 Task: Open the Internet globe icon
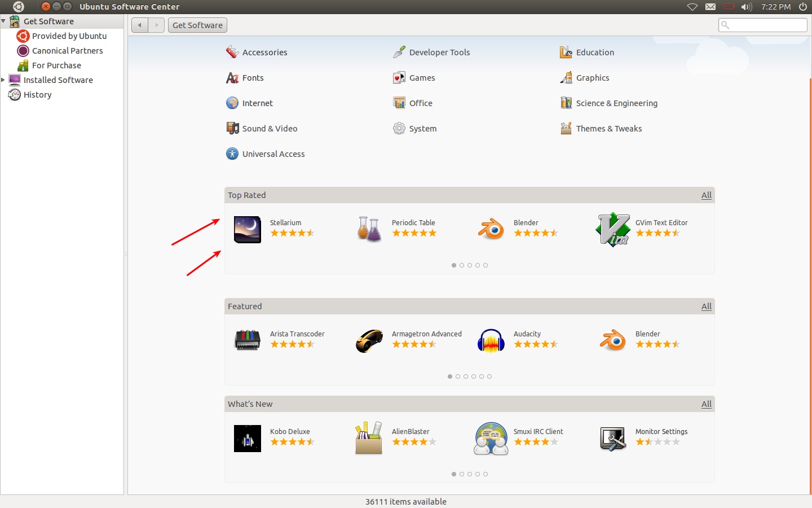[232, 103]
